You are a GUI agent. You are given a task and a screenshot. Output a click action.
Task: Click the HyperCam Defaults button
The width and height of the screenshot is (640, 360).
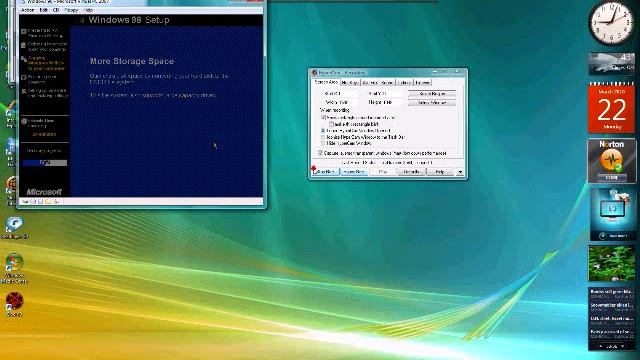coord(411,172)
